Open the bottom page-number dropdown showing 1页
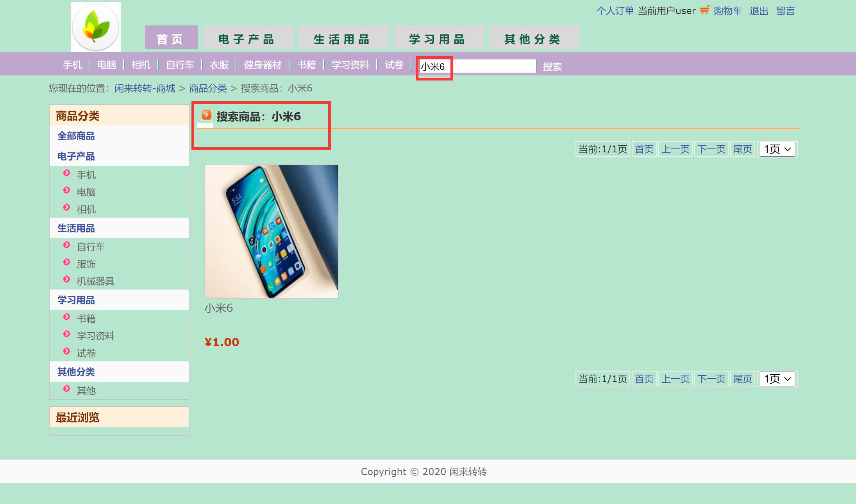Screen dimensions: 856x504 pos(777,379)
